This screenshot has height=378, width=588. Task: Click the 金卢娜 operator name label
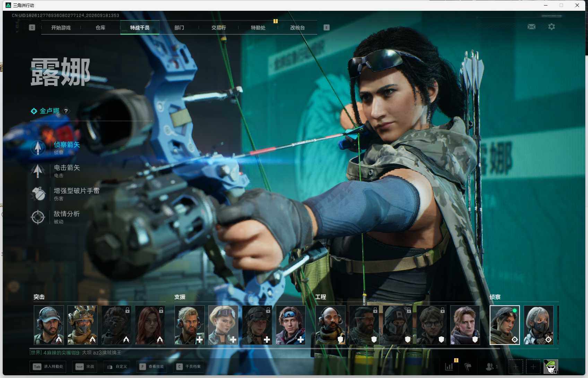pos(50,111)
